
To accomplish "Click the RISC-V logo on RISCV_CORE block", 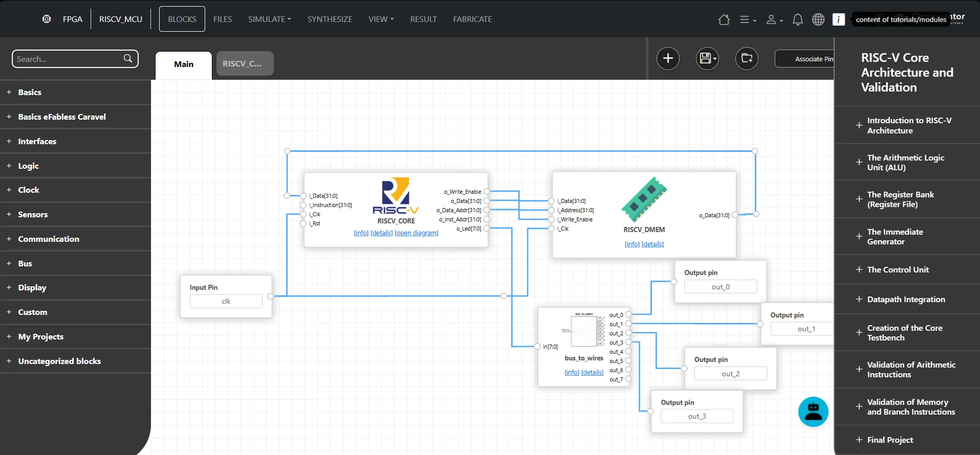I will (x=396, y=196).
